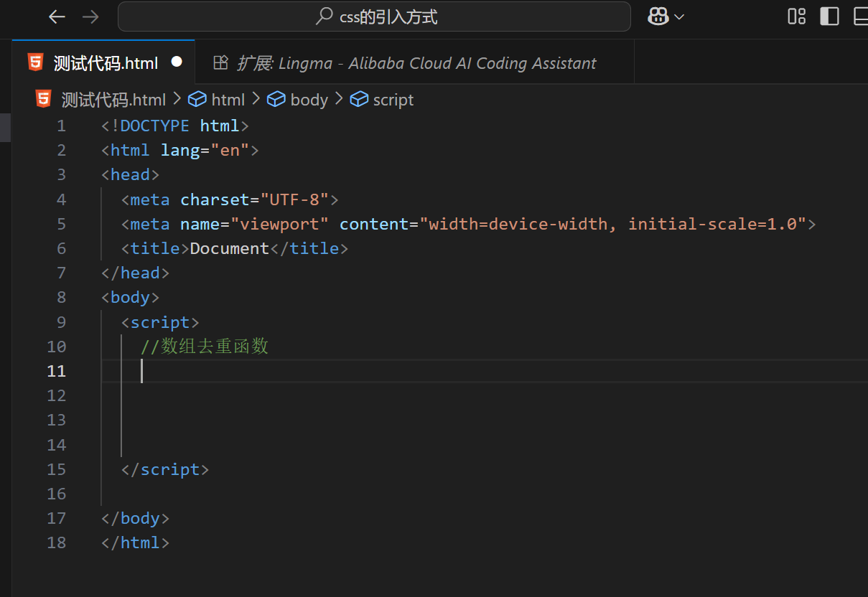The image size is (868, 597).
Task: Click line number 15 in the gutter
Action: pos(57,469)
